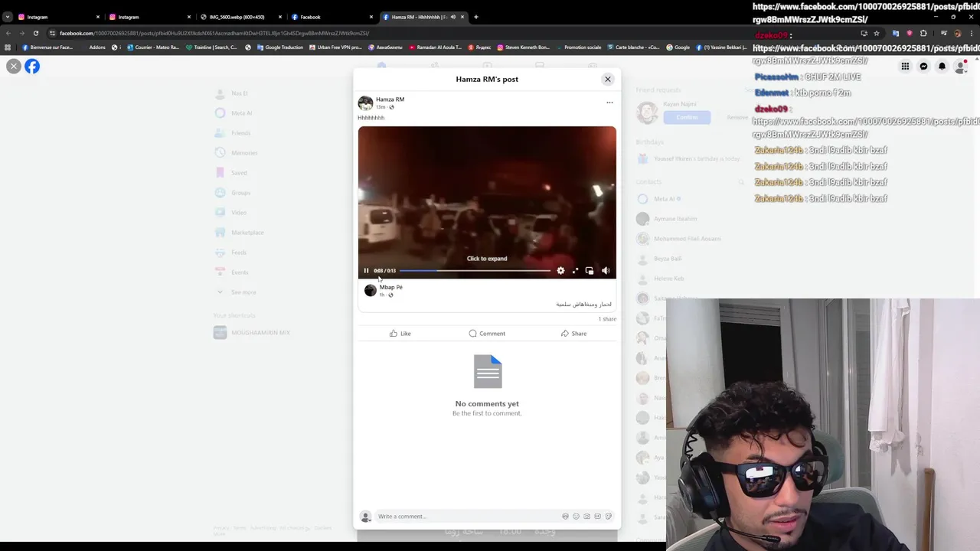The width and height of the screenshot is (980, 551).
Task: Open the tab search dropdown
Action: 7,17
